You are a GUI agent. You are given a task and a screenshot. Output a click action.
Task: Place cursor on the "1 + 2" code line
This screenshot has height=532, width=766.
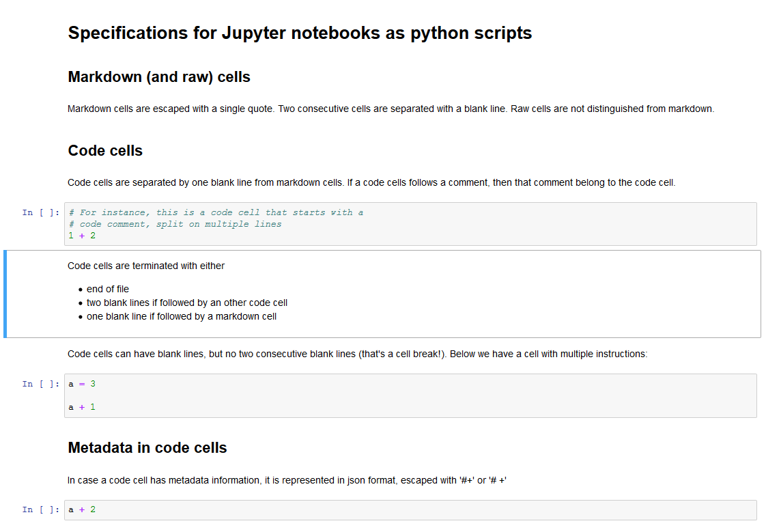[83, 236]
